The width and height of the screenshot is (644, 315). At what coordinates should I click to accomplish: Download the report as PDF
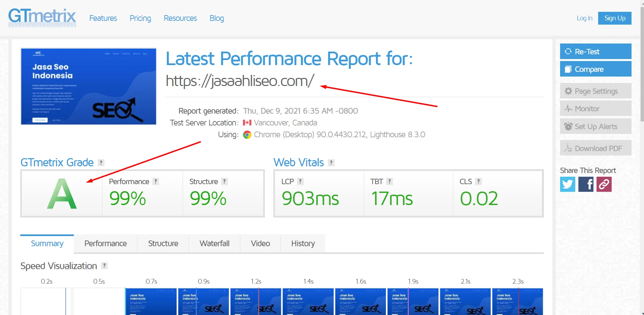point(595,148)
